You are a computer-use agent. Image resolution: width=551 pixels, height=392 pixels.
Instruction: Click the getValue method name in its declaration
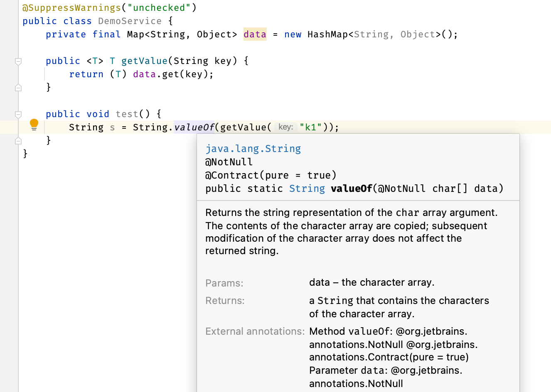144,61
